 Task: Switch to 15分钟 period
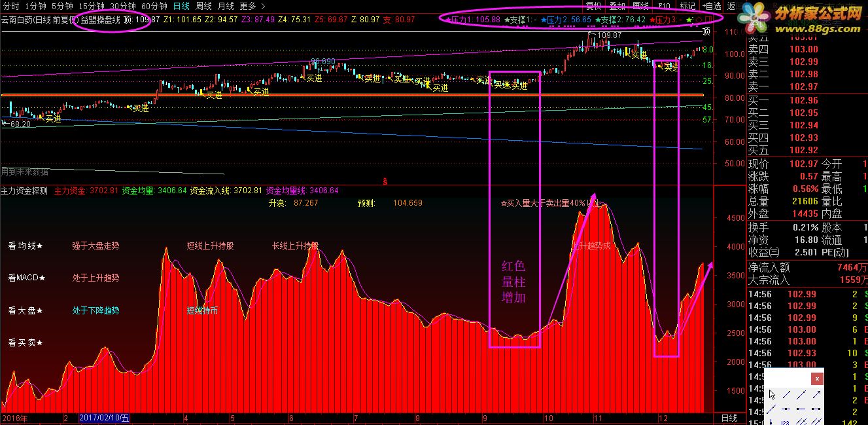(92, 6)
